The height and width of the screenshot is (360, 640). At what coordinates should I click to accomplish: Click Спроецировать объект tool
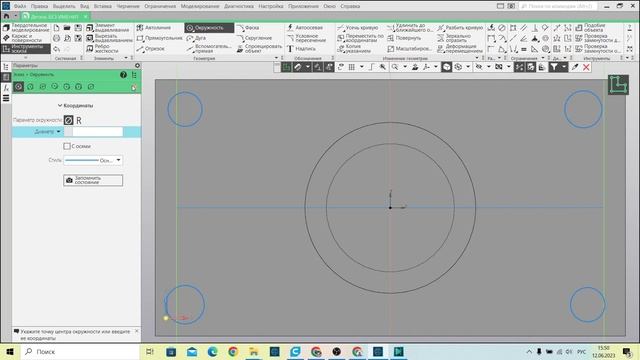259,49
